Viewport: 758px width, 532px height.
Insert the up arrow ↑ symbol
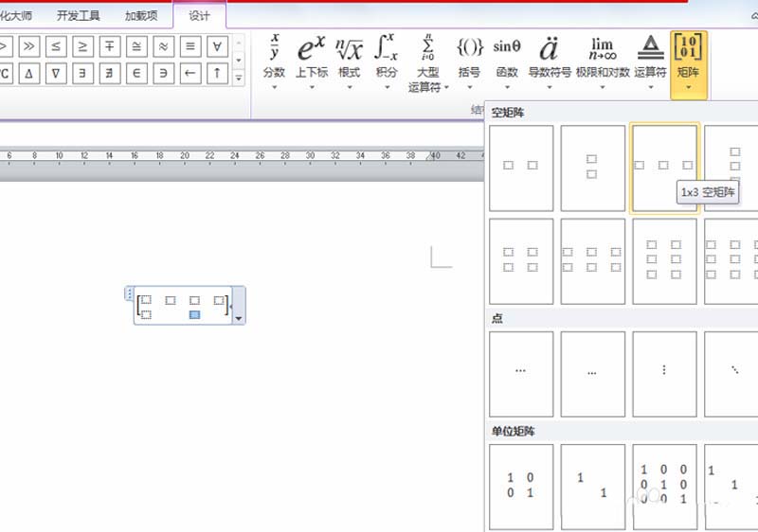pyautogui.click(x=217, y=73)
